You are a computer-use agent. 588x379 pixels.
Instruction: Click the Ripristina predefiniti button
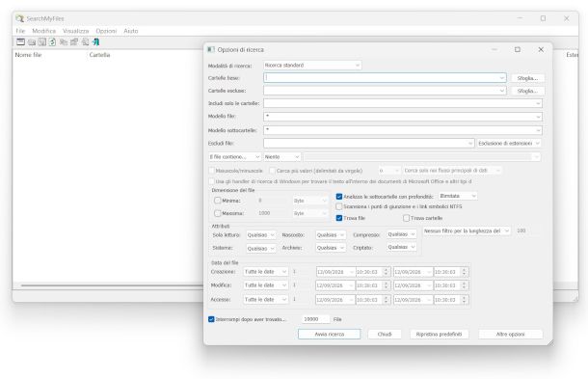pyautogui.click(x=439, y=334)
